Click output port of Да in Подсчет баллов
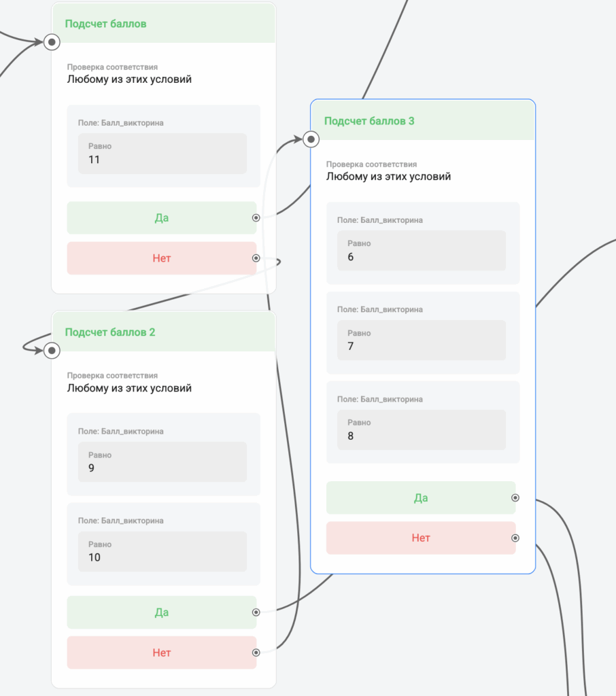This screenshot has height=696, width=616. pyautogui.click(x=256, y=218)
